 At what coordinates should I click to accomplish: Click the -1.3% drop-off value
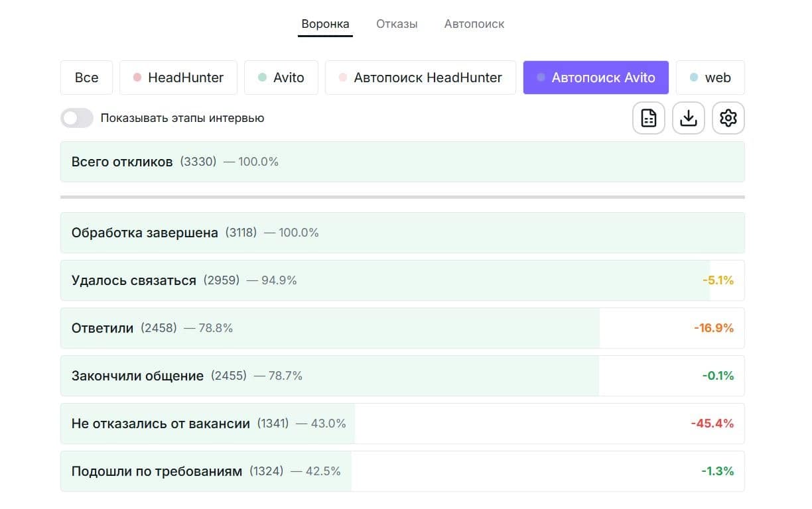pyautogui.click(x=717, y=471)
